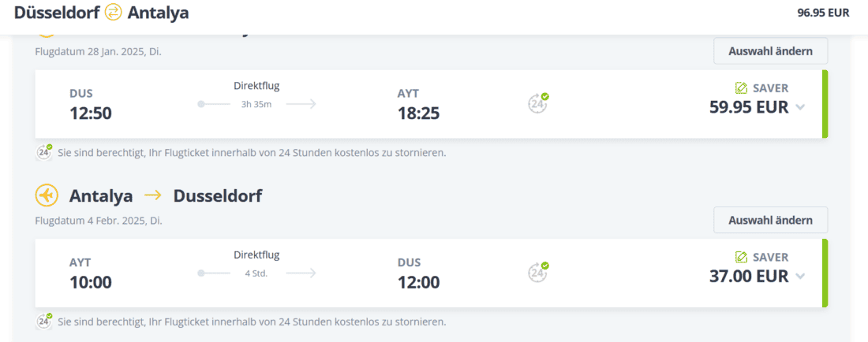Viewport: 868px width, 342px height.
Task: Click the 24-hour cancellation icon on return flight
Action: (x=538, y=272)
